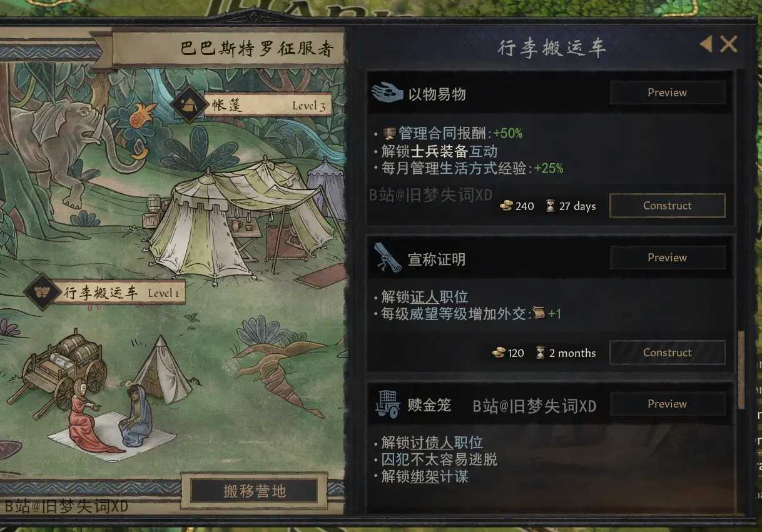Construct the 以物易物 upgrade for 240 gold
The image size is (762, 532).
tap(668, 206)
